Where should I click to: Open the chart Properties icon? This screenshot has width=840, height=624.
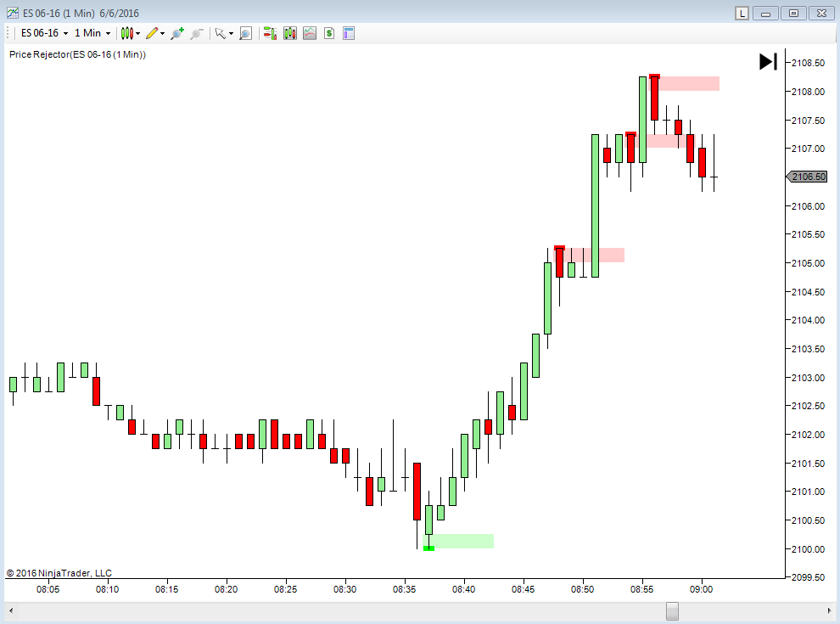pyautogui.click(x=348, y=33)
